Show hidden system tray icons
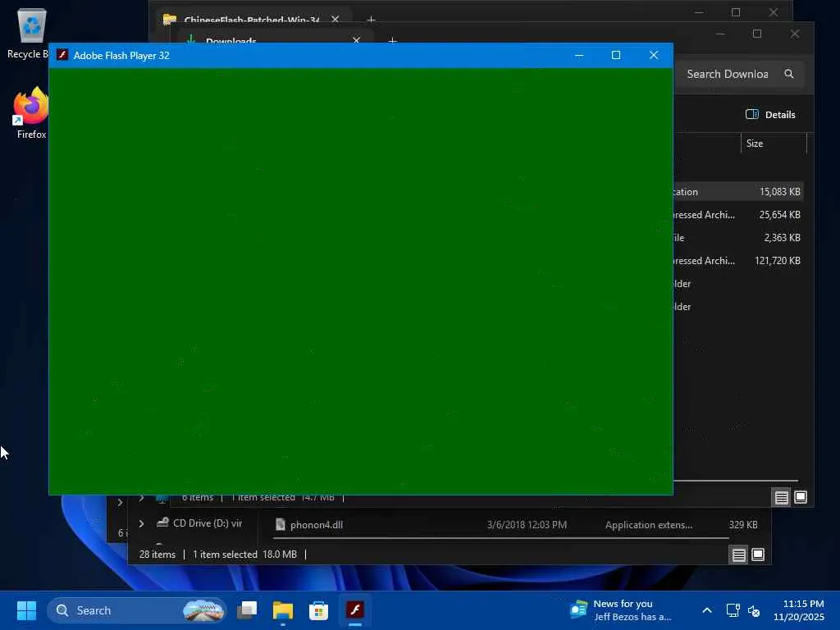 [x=706, y=610]
